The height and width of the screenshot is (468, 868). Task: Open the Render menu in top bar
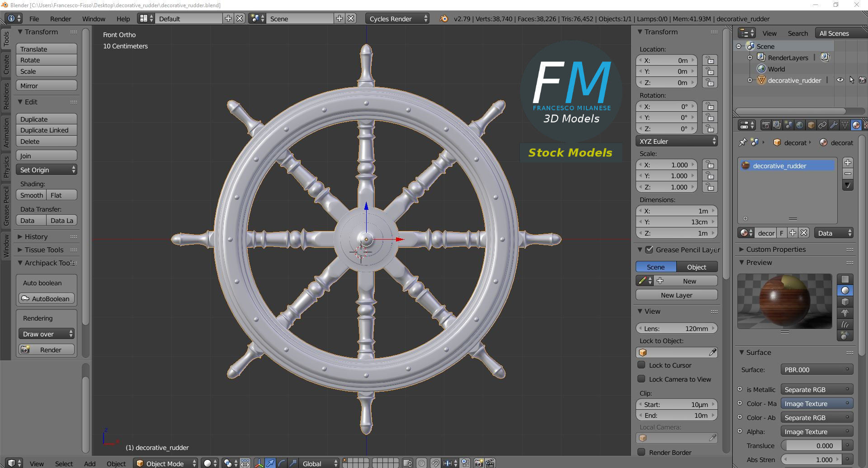[61, 19]
